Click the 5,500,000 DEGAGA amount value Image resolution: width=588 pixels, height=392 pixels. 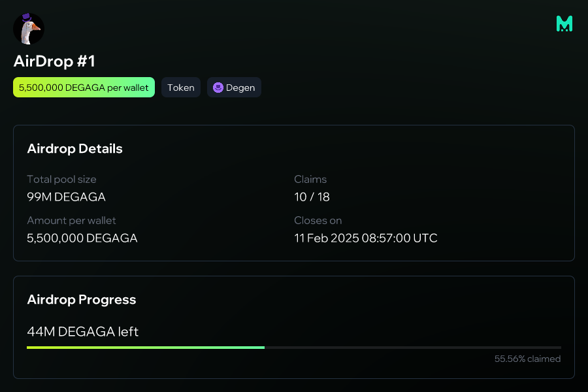click(82, 238)
